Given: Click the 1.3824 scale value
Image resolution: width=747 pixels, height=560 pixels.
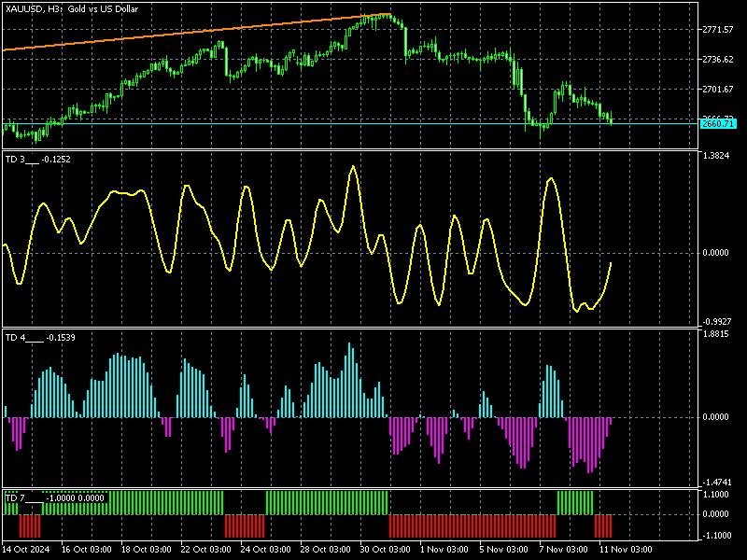Looking at the screenshot, I should click(715, 156).
